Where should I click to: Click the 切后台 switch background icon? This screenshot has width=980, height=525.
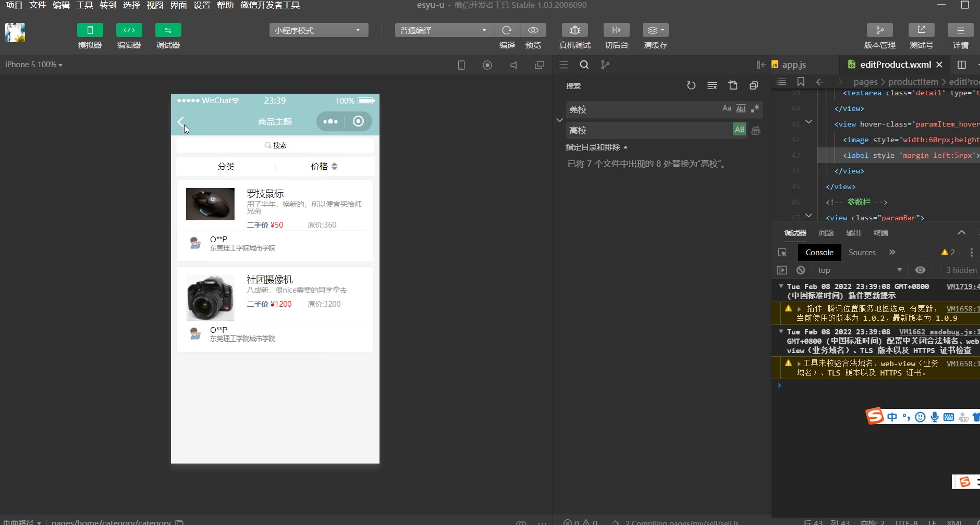point(616,30)
